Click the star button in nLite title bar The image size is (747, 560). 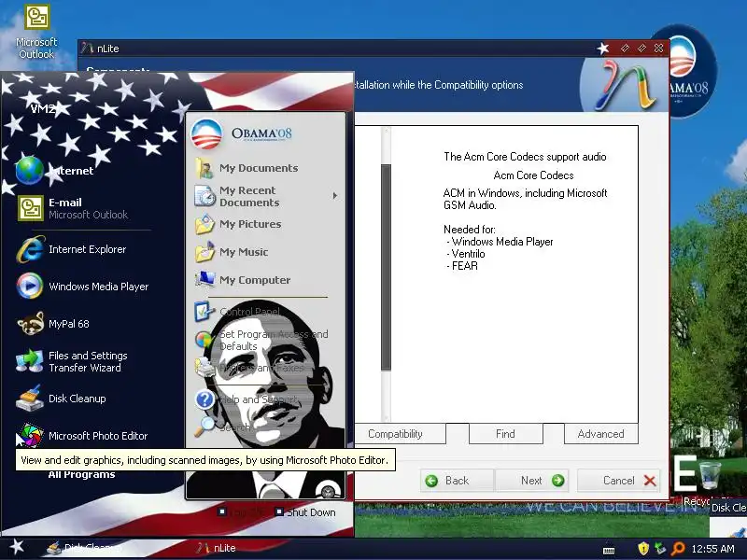(x=603, y=49)
